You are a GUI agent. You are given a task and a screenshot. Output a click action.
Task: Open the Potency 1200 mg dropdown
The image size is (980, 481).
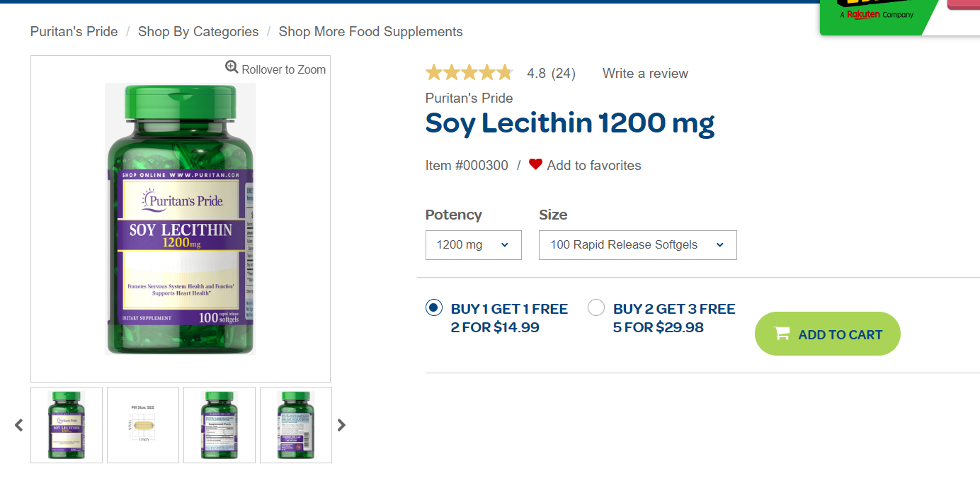tap(473, 245)
